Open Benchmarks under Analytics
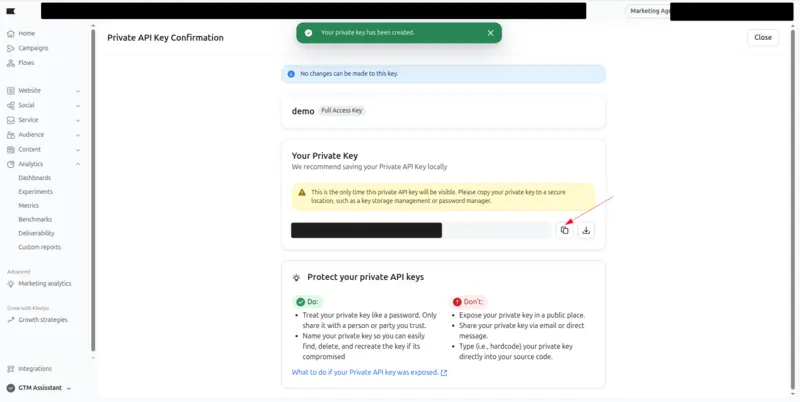The image size is (800, 402). (x=35, y=219)
